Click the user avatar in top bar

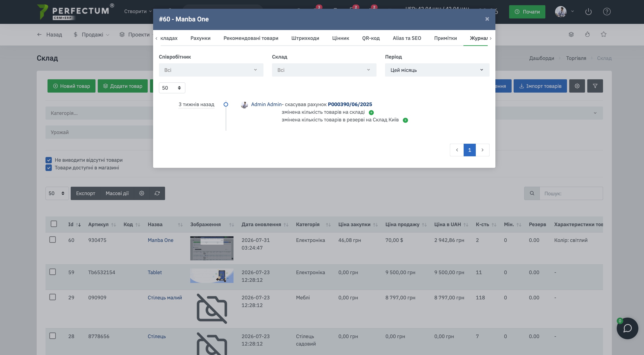561,12
